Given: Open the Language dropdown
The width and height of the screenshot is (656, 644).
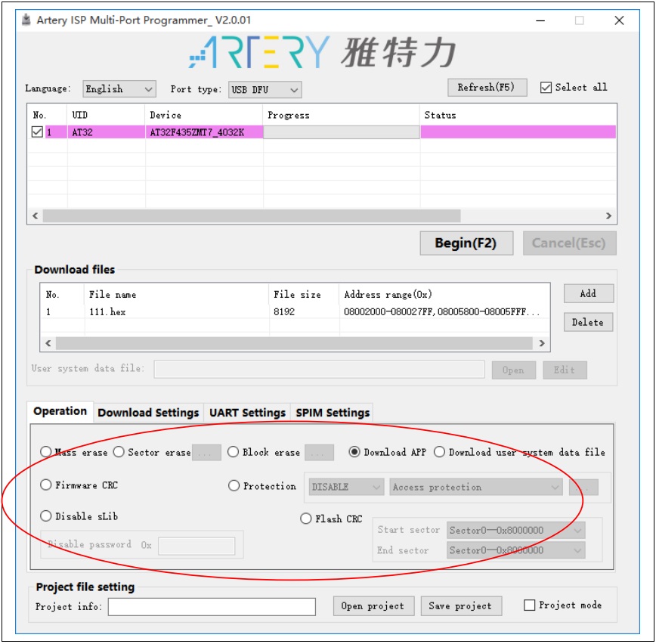Looking at the screenshot, I should click(119, 89).
